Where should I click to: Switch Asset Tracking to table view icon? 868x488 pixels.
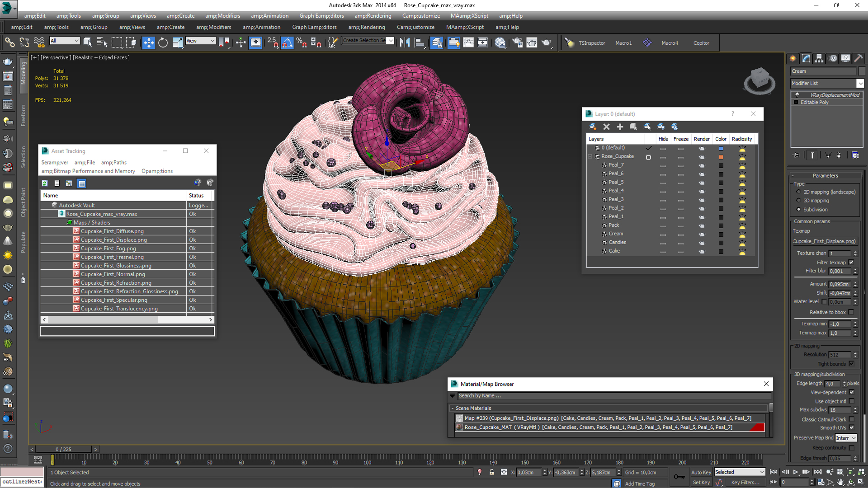[x=81, y=183]
